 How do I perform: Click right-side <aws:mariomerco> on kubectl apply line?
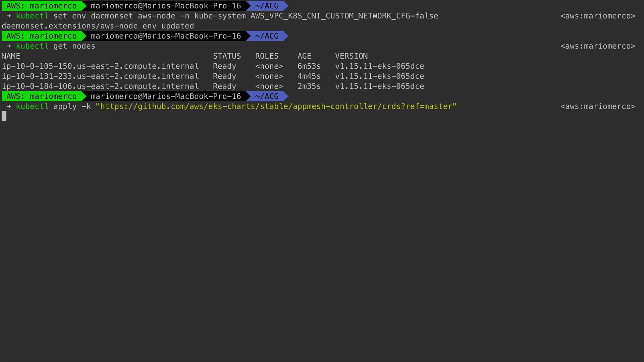(598, 107)
